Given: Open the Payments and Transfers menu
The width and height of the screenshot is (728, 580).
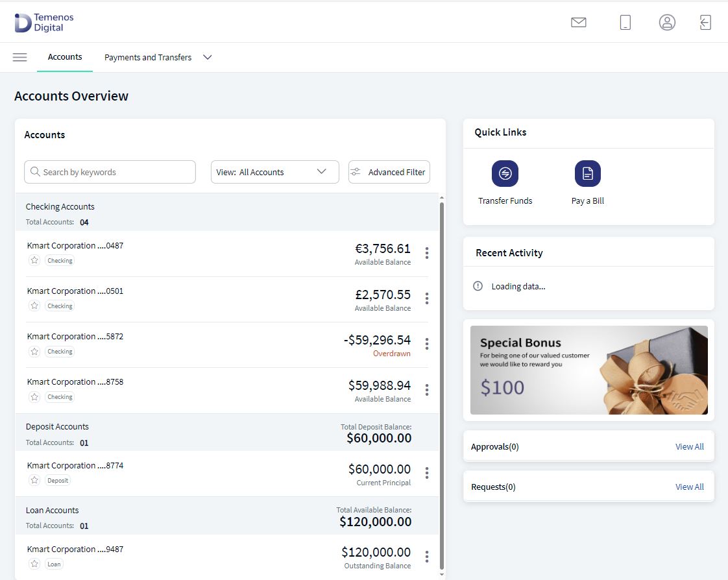Looking at the screenshot, I should [148, 57].
